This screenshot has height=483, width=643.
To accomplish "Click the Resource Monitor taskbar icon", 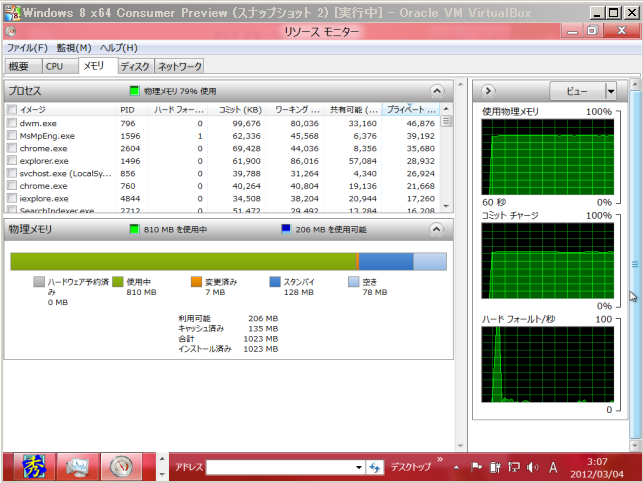I will click(122, 467).
